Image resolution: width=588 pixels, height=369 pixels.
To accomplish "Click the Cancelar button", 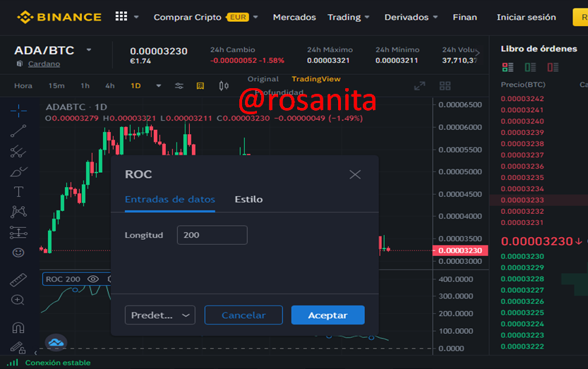I will (x=244, y=315).
